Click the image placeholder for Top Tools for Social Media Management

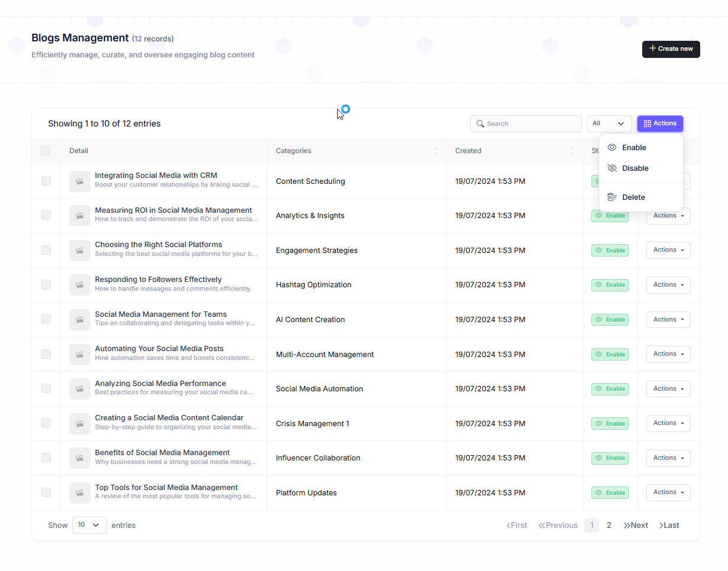pyautogui.click(x=80, y=493)
